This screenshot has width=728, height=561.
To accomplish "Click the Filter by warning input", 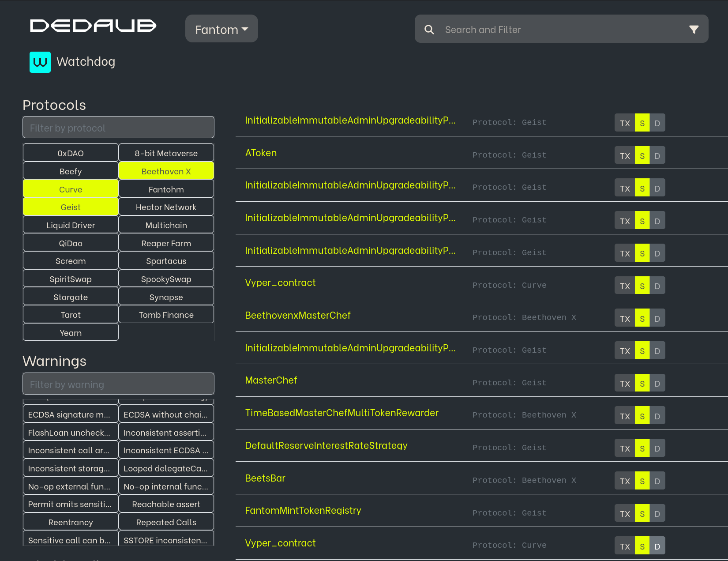I will (119, 384).
